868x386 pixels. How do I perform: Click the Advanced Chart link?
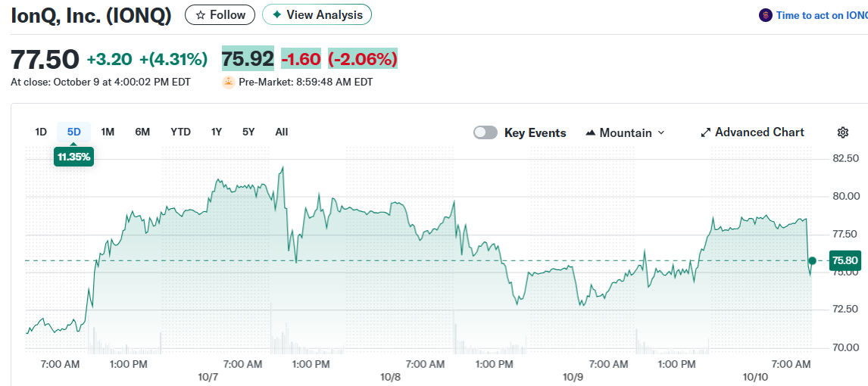[759, 132]
